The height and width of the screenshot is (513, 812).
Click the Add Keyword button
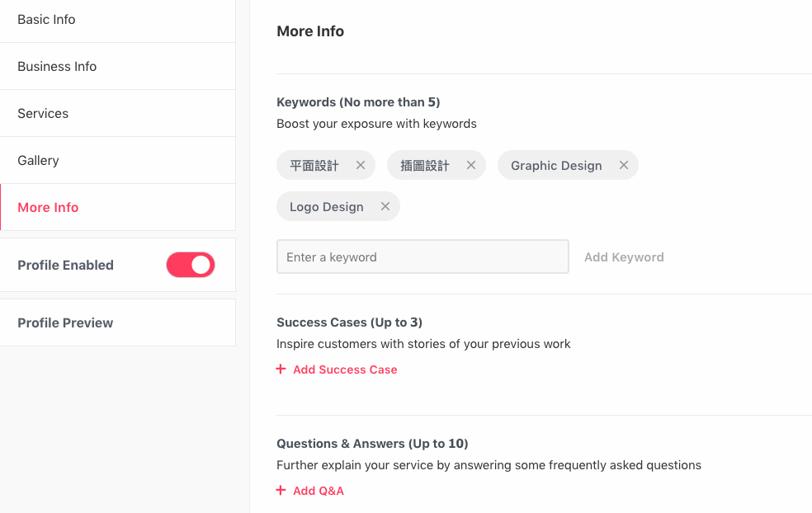tap(624, 257)
